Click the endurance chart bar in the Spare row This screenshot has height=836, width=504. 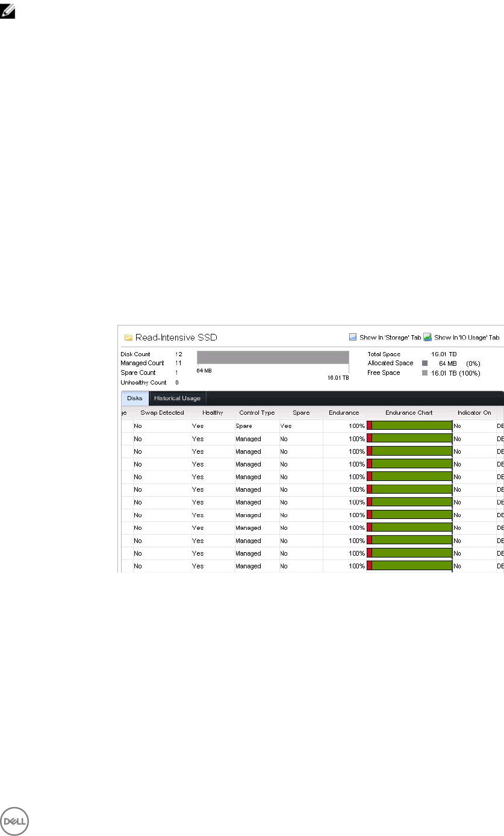409,426
